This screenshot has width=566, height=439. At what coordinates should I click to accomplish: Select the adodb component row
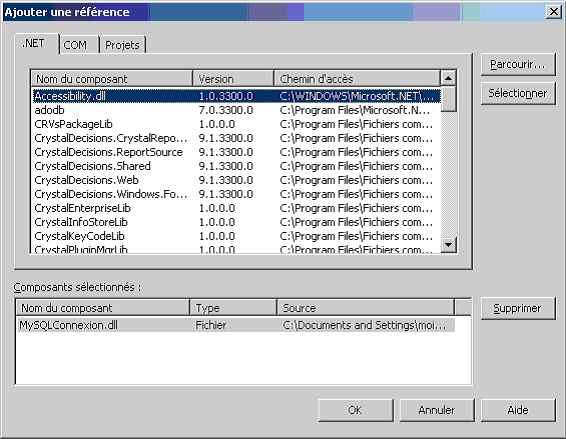[236, 110]
